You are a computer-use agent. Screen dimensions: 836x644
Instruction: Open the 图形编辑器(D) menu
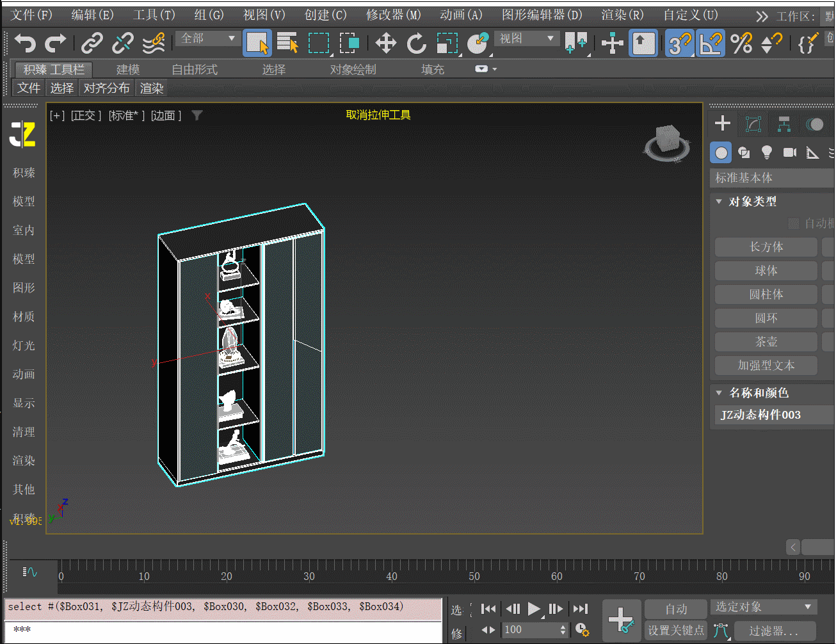coord(542,15)
